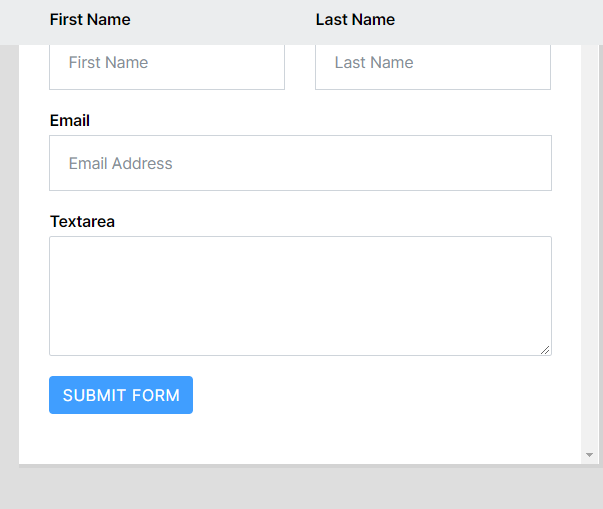Click the "First Name" placeholder text
Screen dimensions: 603x509
coord(108,63)
